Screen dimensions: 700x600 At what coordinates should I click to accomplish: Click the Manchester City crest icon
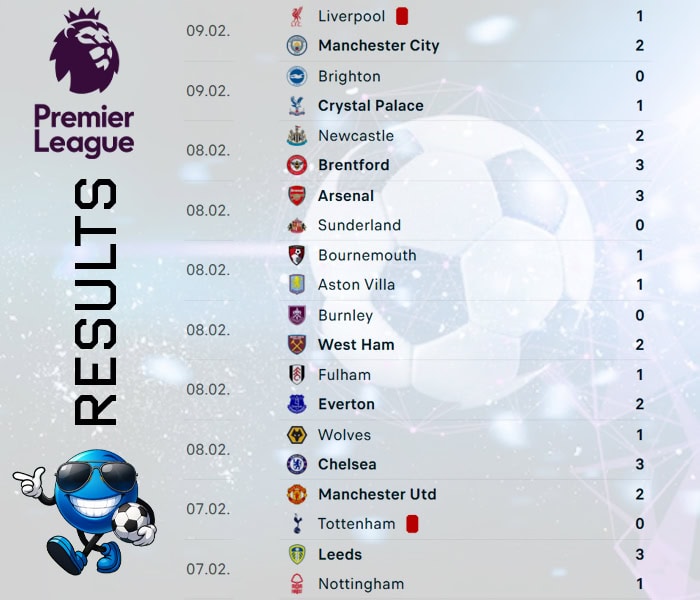(x=296, y=46)
